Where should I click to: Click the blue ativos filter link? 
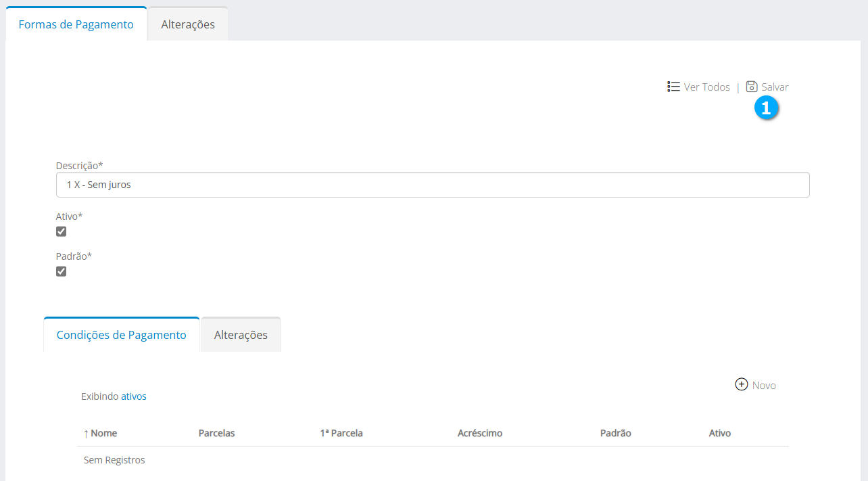coord(134,396)
